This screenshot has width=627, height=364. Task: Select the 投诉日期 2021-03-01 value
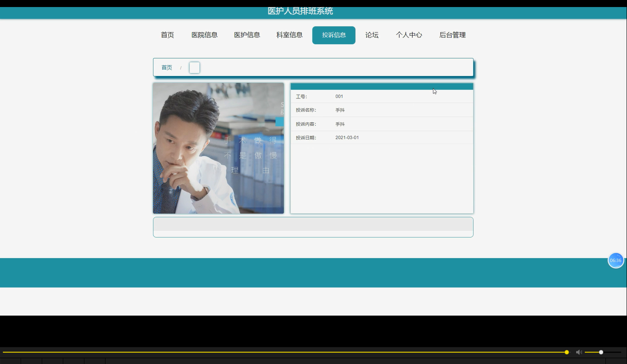(x=347, y=137)
